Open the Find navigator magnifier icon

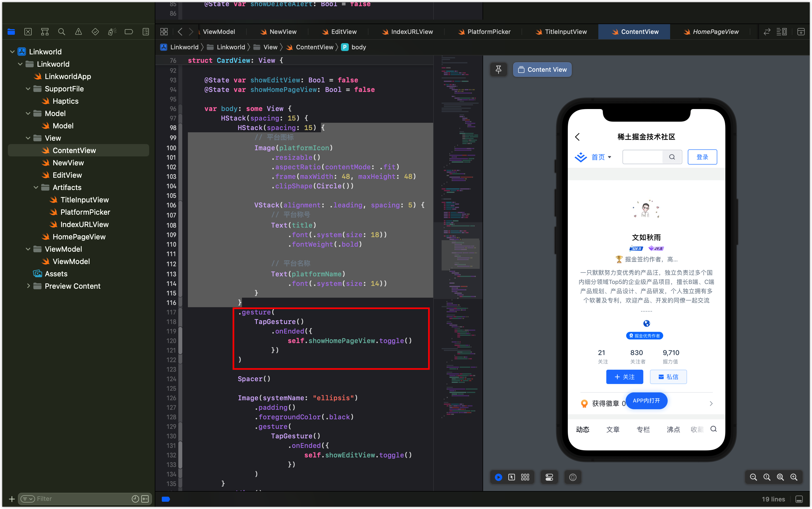61,32
